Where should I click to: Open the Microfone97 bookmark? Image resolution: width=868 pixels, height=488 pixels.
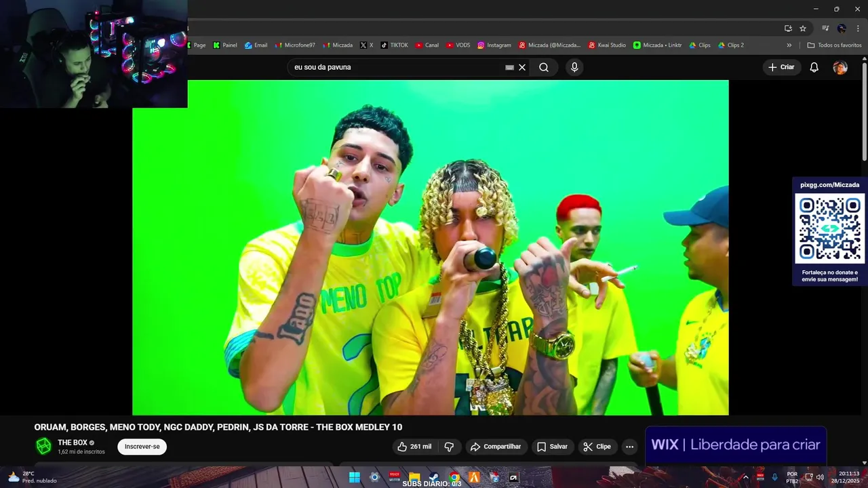(x=295, y=45)
